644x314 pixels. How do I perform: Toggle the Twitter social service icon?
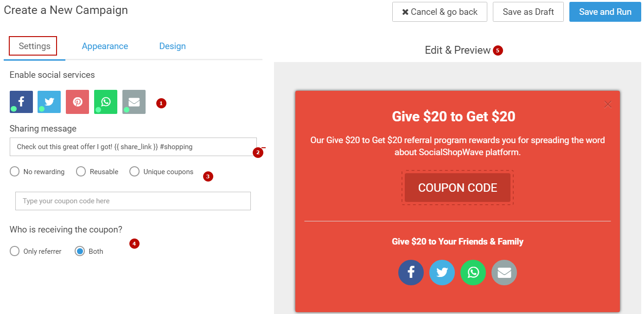tap(49, 102)
